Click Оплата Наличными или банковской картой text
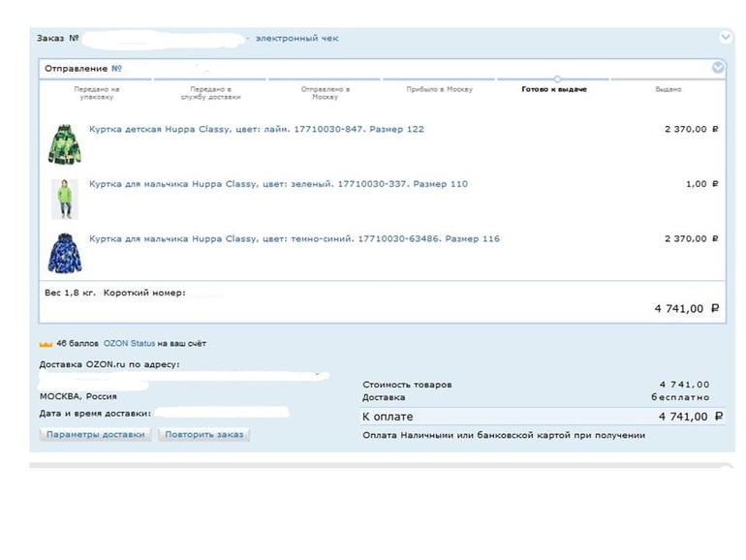 (x=504, y=435)
